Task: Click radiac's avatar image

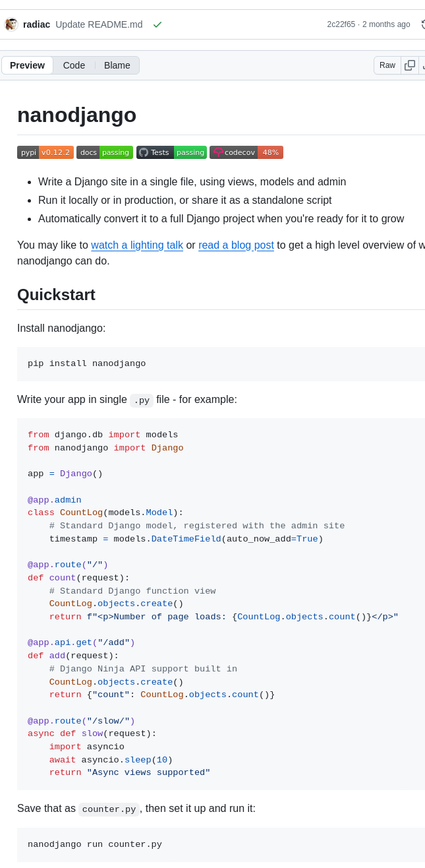Action: tap(11, 24)
